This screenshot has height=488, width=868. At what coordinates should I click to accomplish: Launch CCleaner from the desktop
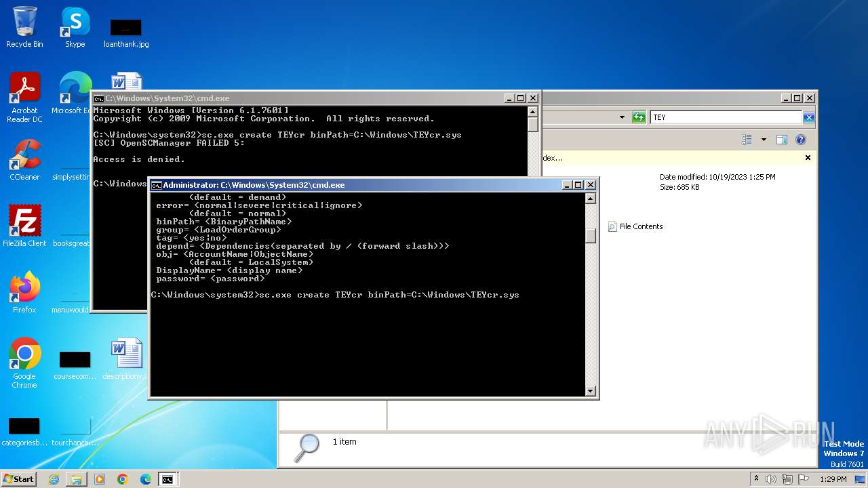24,160
